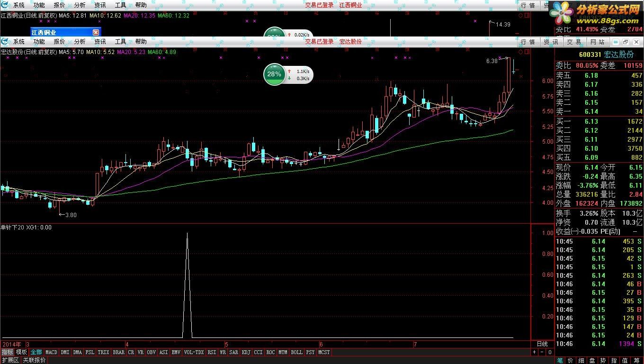Switch indicator to DMA
The height and width of the screenshot is (364, 644).
point(77,352)
